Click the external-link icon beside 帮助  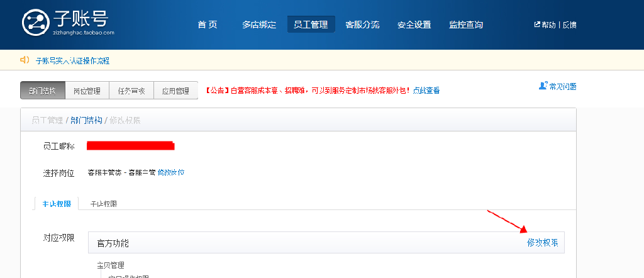[537, 25]
